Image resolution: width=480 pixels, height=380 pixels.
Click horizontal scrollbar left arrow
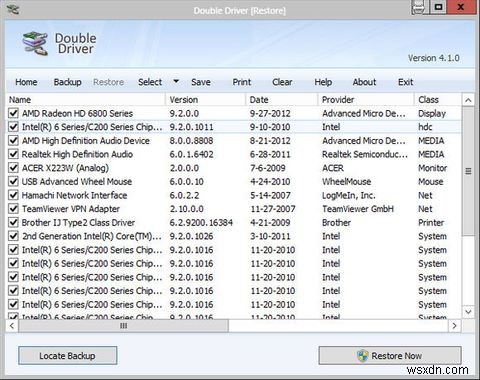click(x=12, y=326)
